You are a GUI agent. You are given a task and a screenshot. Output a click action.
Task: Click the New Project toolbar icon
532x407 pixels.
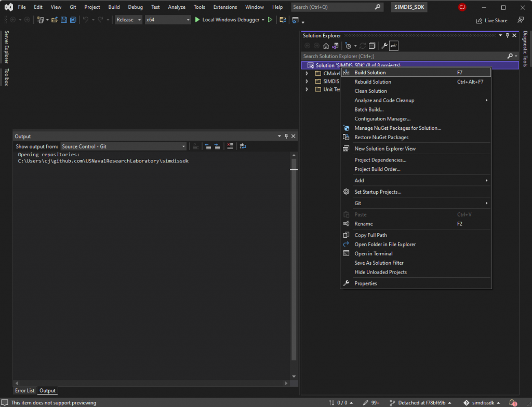pos(40,20)
